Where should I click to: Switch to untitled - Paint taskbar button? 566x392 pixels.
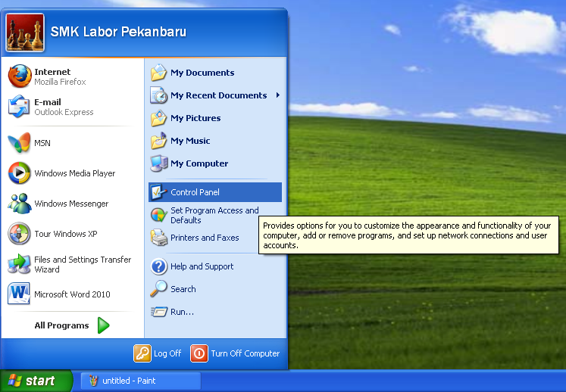(141, 381)
